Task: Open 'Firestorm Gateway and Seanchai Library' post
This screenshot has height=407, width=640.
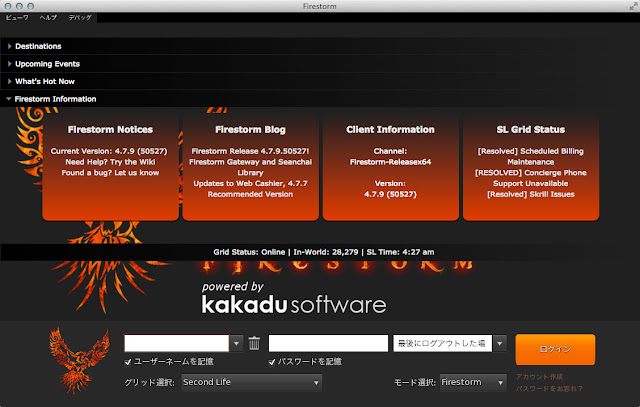Action: pos(250,167)
